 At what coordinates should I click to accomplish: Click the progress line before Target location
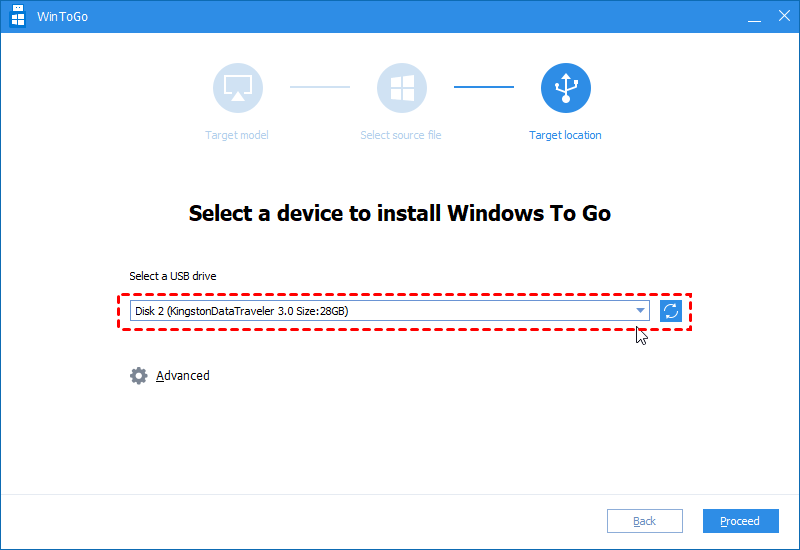[484, 87]
